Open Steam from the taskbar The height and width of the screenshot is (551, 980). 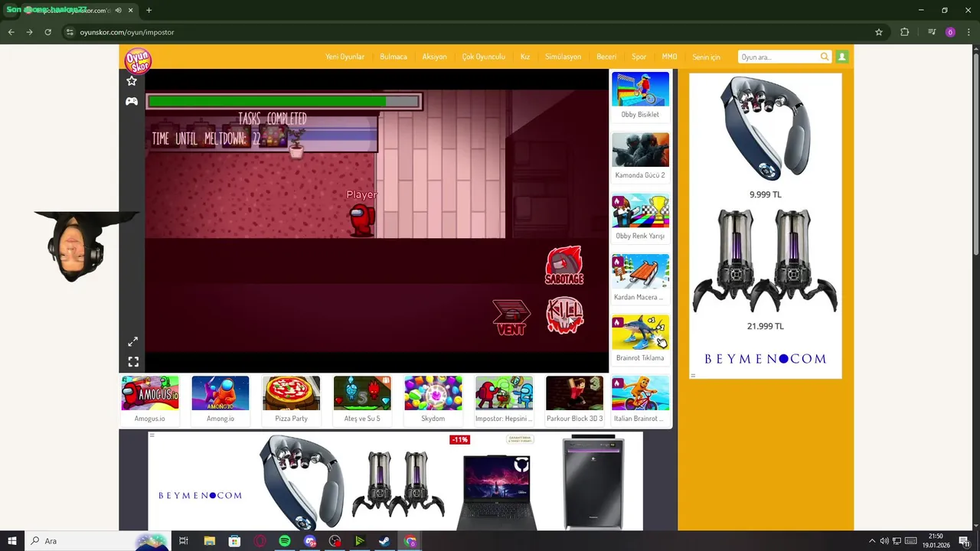384,541
